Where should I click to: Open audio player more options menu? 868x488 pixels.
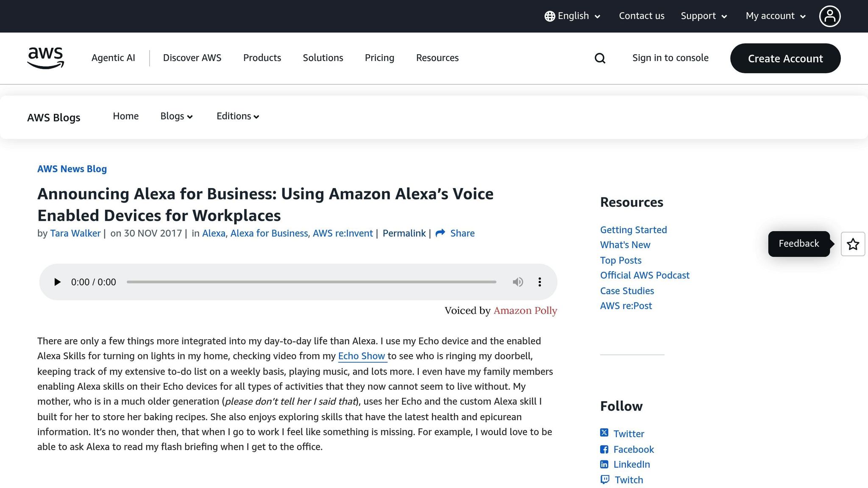(x=540, y=282)
